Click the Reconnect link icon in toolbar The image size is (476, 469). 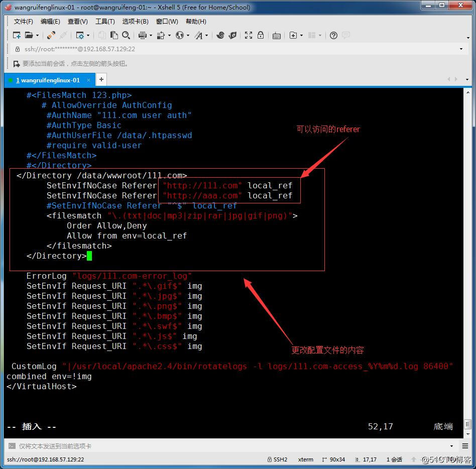[51, 36]
